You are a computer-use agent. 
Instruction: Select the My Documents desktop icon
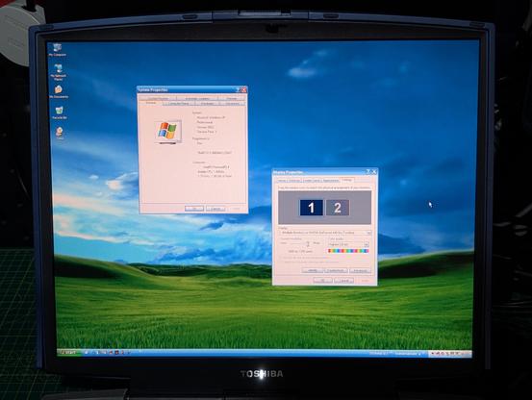pos(59,91)
